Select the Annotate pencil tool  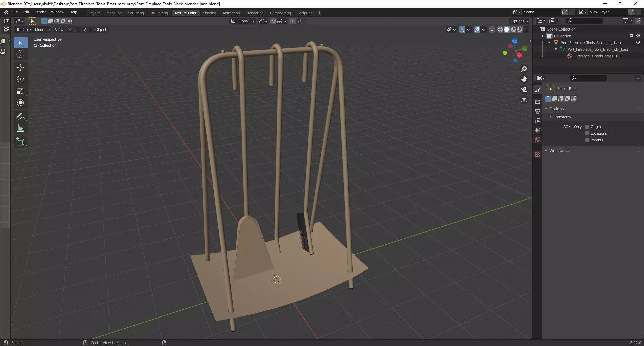(20, 116)
